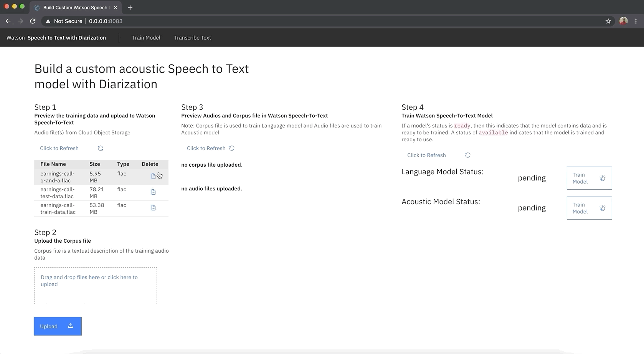
Task: Click the Not Secure warning indicator
Action: click(64, 21)
